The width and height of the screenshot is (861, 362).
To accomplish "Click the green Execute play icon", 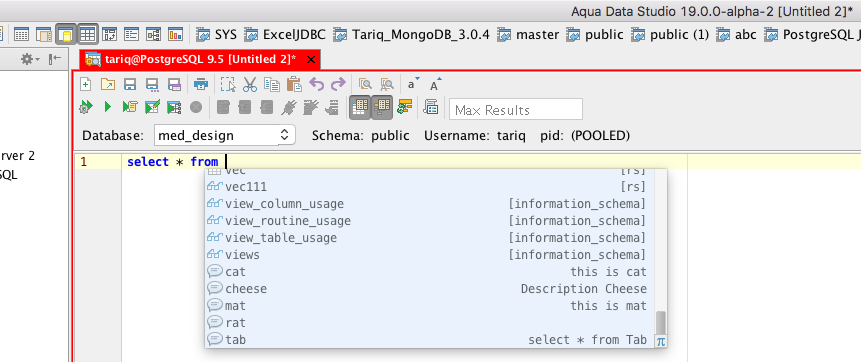I will [x=108, y=107].
